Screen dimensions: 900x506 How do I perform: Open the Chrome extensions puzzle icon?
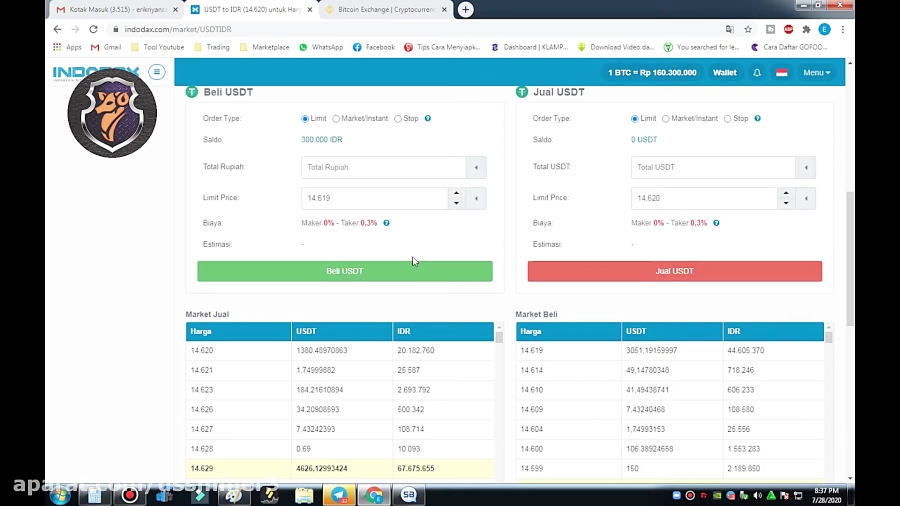[x=806, y=29]
